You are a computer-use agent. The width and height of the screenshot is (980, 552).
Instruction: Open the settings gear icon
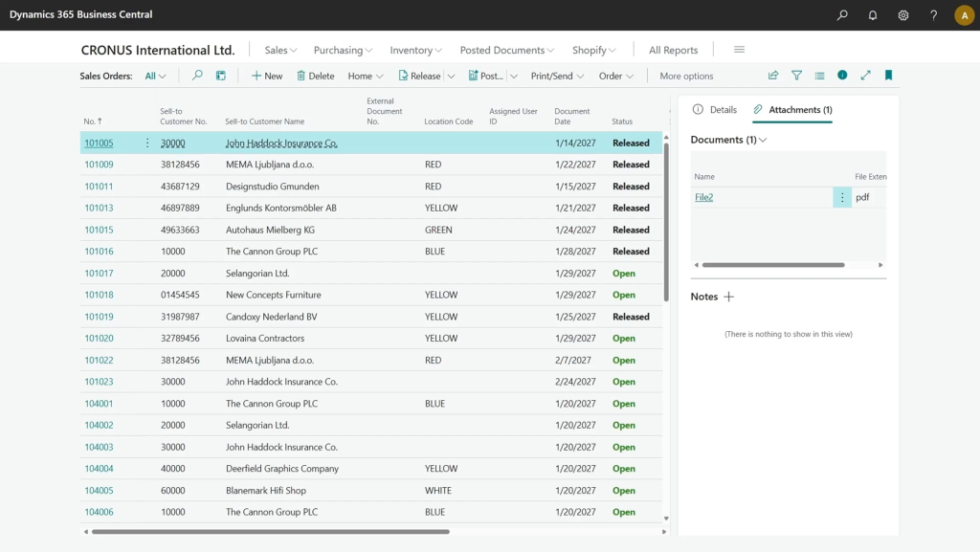coord(903,15)
